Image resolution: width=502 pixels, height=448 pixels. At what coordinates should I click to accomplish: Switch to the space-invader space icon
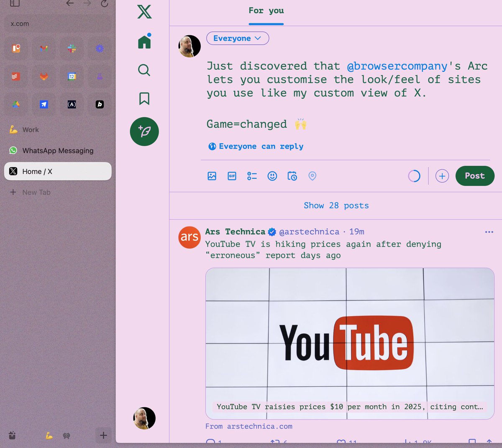click(67, 435)
